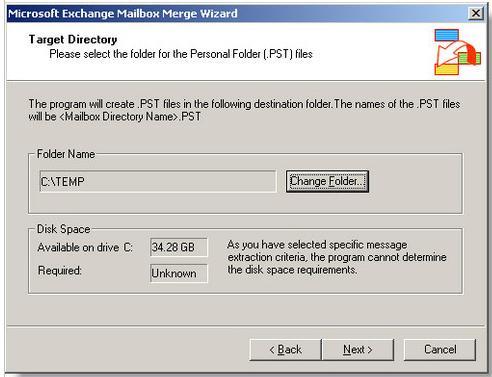Click the Disk Space group label
This screenshot has height=377, width=492.
point(63,229)
